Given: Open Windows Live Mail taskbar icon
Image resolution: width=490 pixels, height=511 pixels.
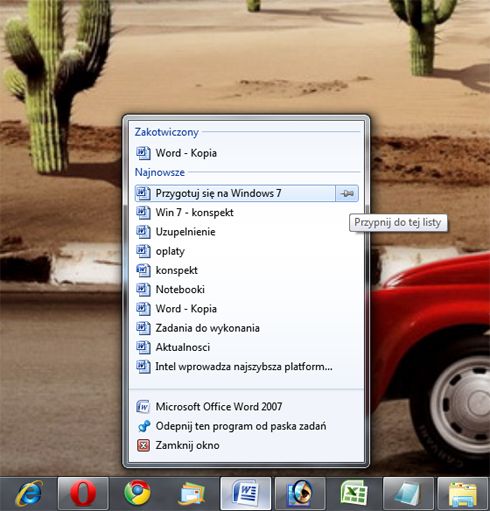Looking at the screenshot, I should coord(191,493).
